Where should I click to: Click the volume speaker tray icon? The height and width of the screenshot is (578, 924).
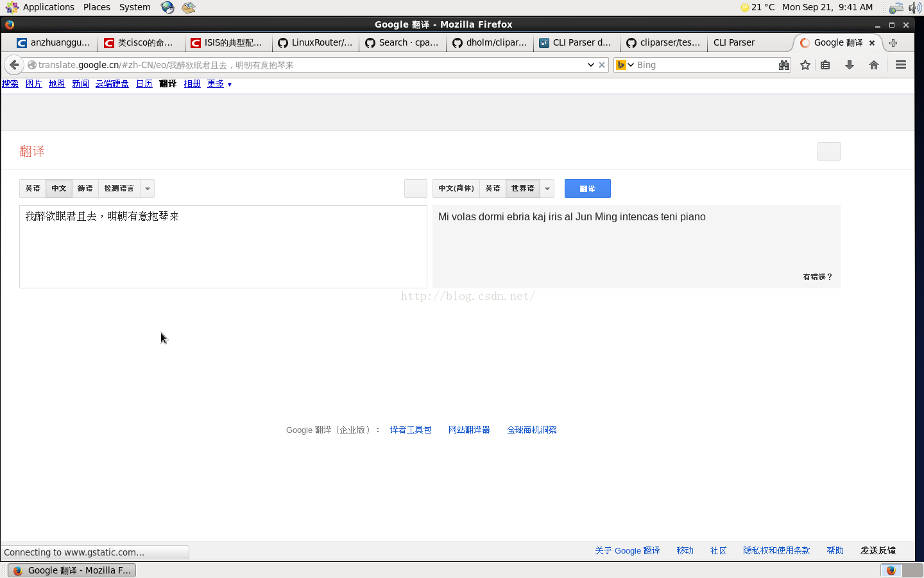coord(914,8)
